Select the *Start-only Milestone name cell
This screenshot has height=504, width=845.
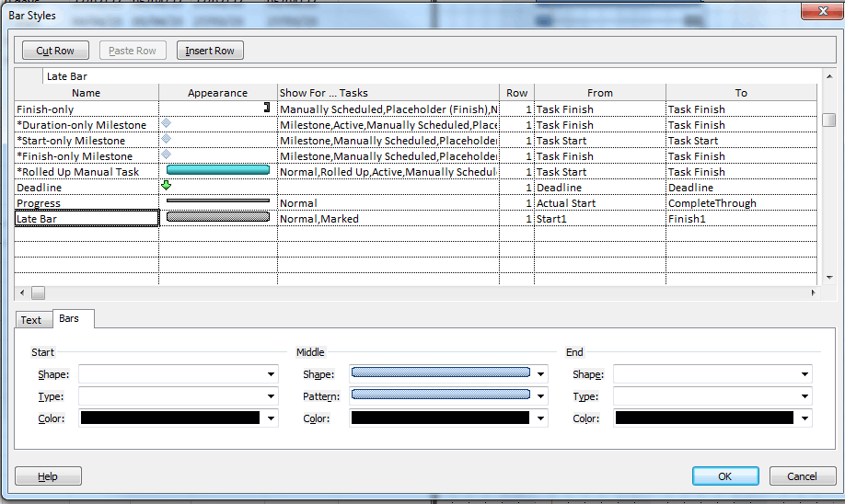(87, 141)
